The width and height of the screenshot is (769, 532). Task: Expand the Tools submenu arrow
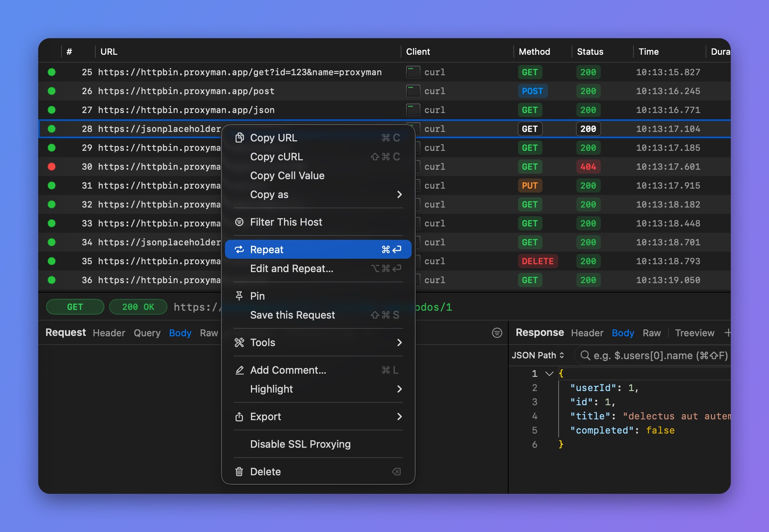399,343
